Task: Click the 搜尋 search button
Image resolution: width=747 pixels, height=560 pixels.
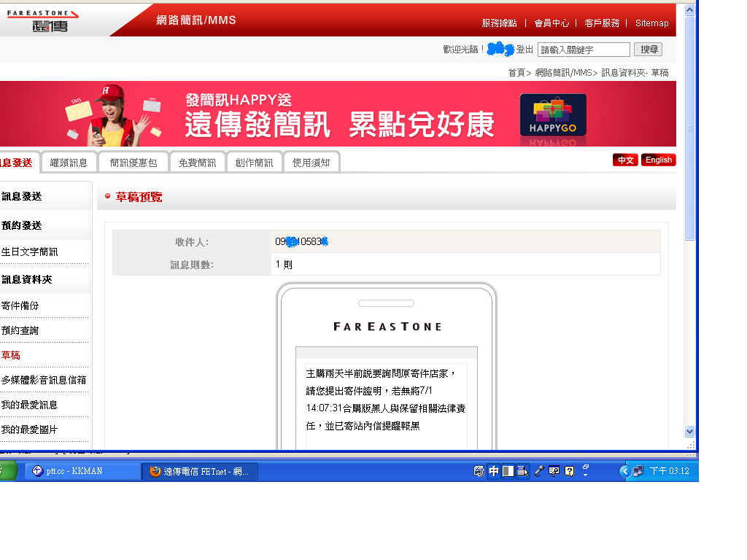Action: pyautogui.click(x=649, y=49)
